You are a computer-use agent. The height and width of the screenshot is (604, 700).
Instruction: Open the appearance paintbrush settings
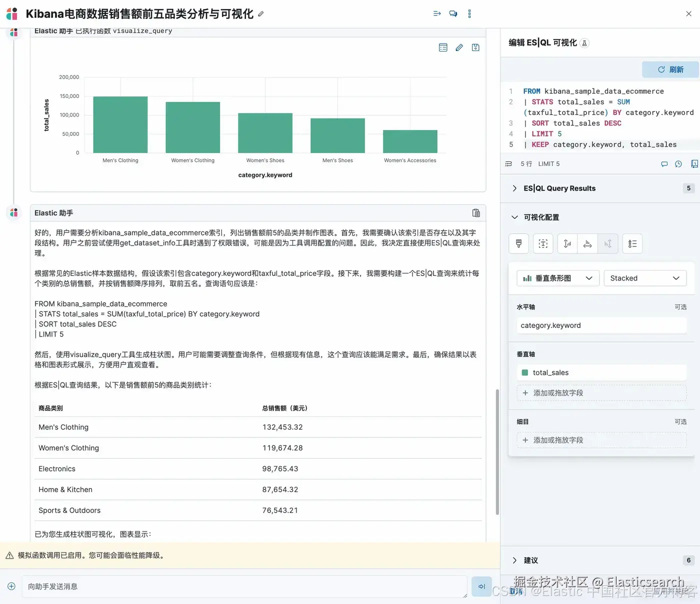[x=518, y=243]
